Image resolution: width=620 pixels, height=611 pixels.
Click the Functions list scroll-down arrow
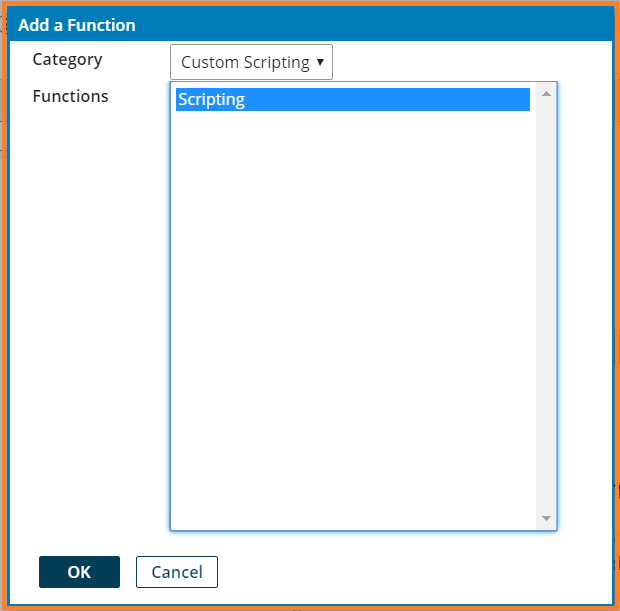pyautogui.click(x=546, y=518)
